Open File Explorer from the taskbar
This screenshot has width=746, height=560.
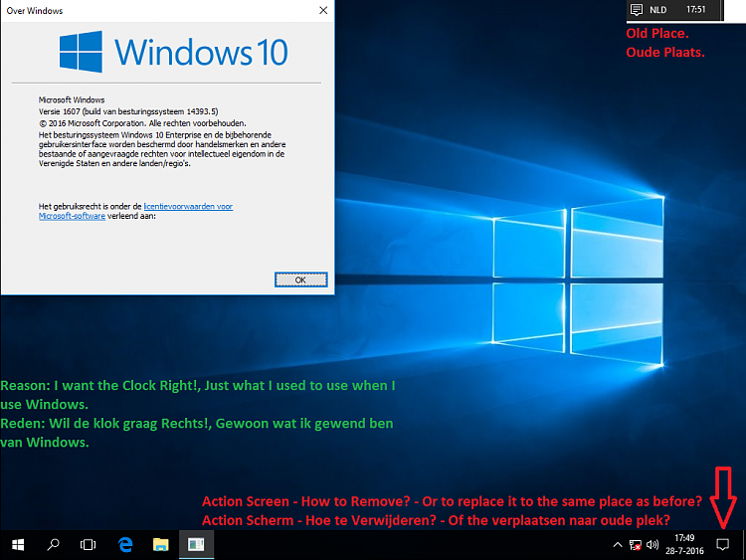click(161, 545)
